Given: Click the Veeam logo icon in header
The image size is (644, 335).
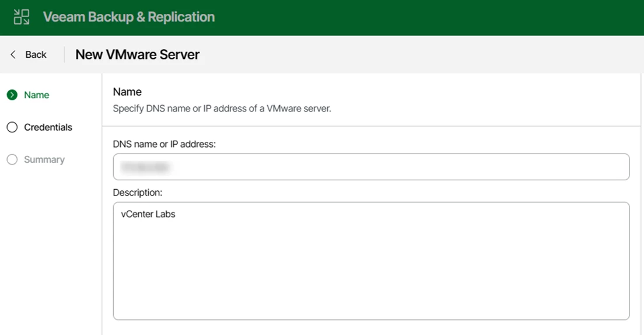Looking at the screenshot, I should pyautogui.click(x=22, y=17).
